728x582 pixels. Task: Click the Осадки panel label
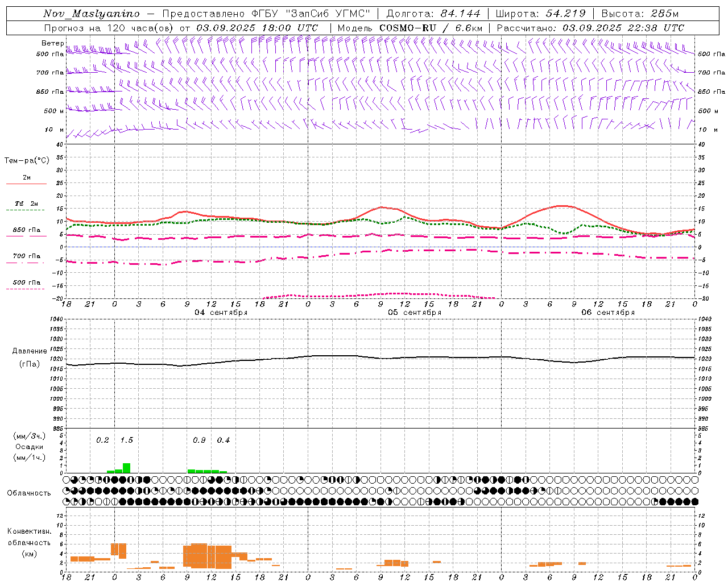[x=29, y=447]
